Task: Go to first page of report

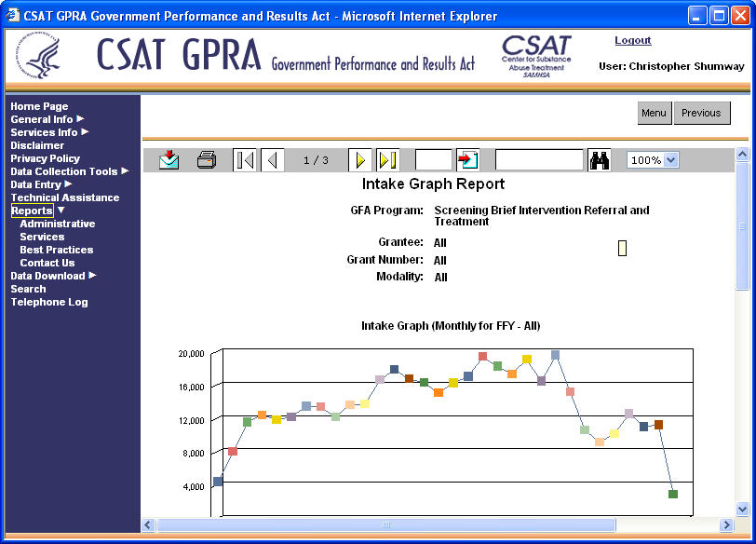Action: click(244, 160)
